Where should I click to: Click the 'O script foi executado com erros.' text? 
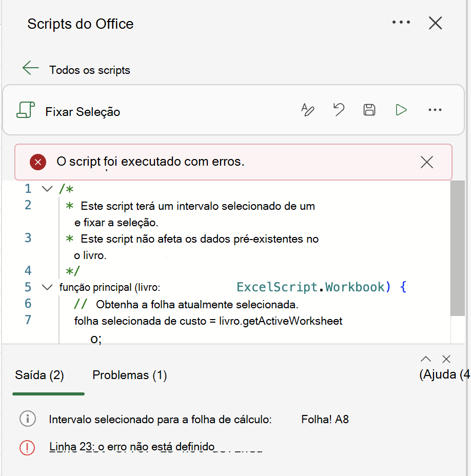click(x=150, y=162)
